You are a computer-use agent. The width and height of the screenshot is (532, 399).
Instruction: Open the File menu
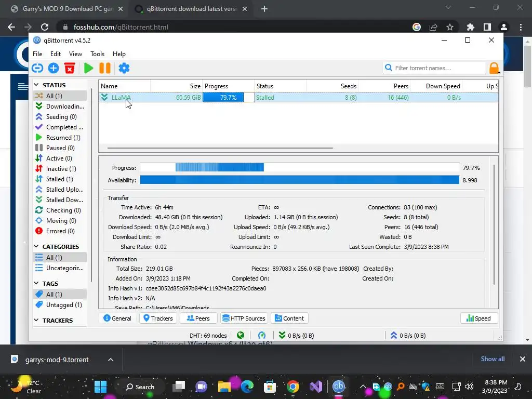click(37, 54)
